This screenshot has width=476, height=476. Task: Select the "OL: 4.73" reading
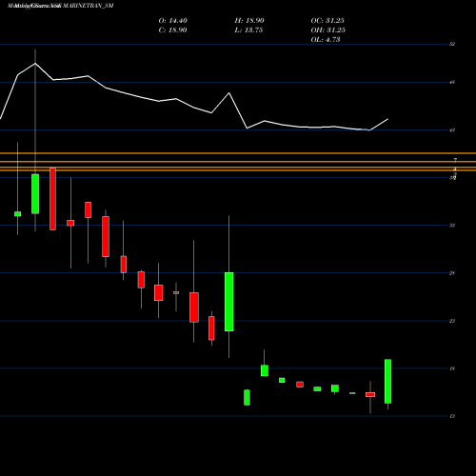point(326,40)
